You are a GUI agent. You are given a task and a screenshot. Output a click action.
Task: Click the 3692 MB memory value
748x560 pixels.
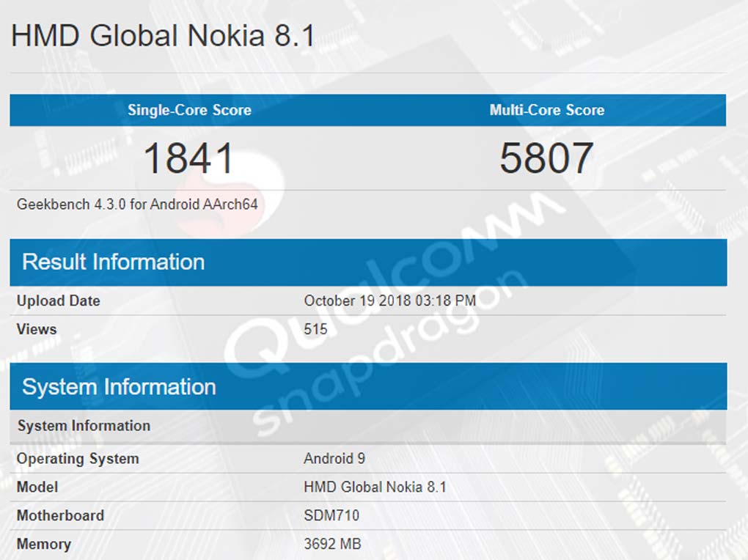tap(332, 545)
